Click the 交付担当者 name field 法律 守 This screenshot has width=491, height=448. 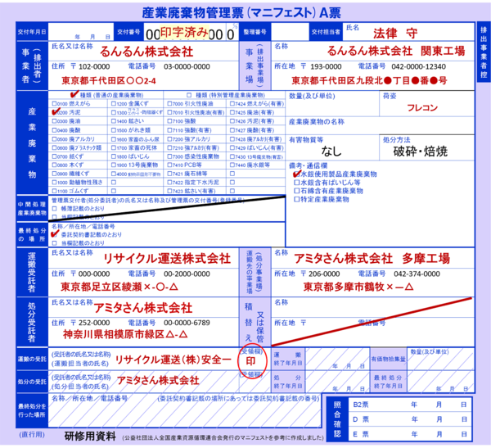394,34
